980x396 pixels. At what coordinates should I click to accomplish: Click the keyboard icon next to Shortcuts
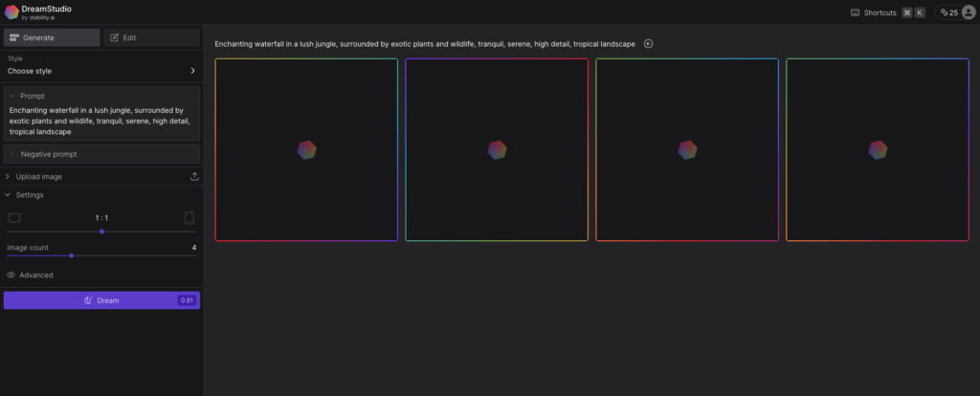pos(855,12)
